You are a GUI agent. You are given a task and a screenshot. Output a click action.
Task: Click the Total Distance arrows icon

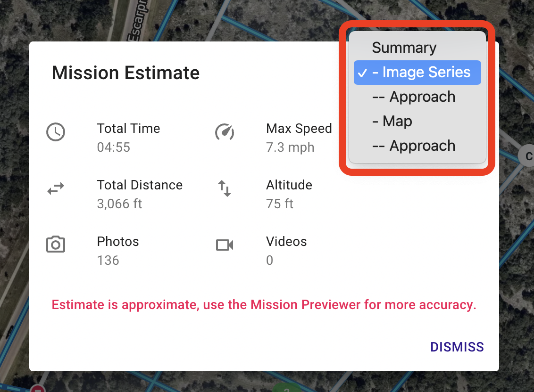56,188
